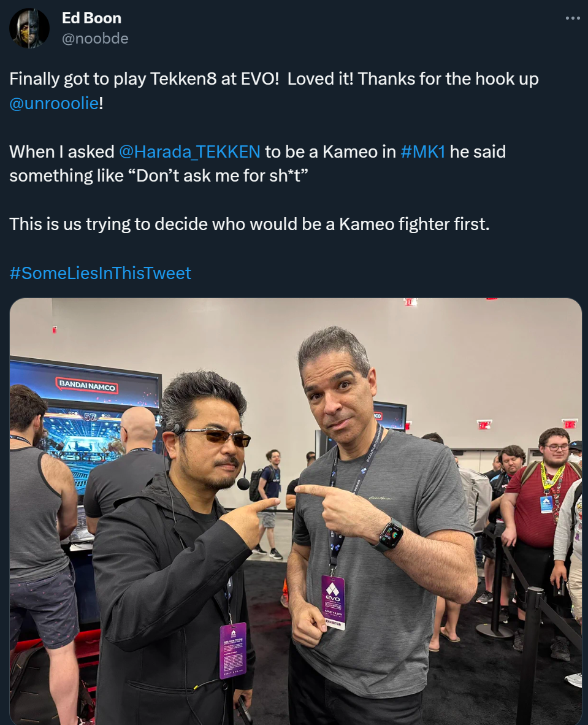The image size is (588, 725).
Task: Click the sunglasses of the man in the black jacket
Action: [219, 436]
